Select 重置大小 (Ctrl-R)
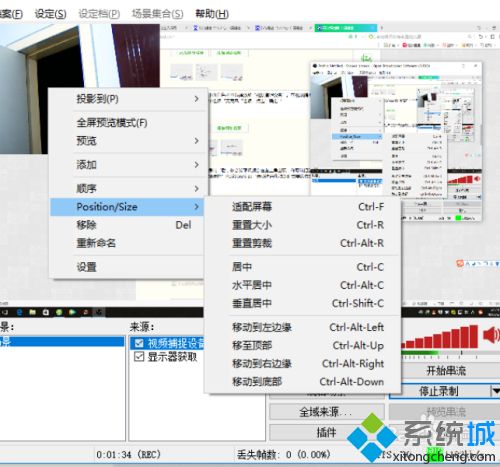This screenshot has width=500, height=467. coord(302,225)
